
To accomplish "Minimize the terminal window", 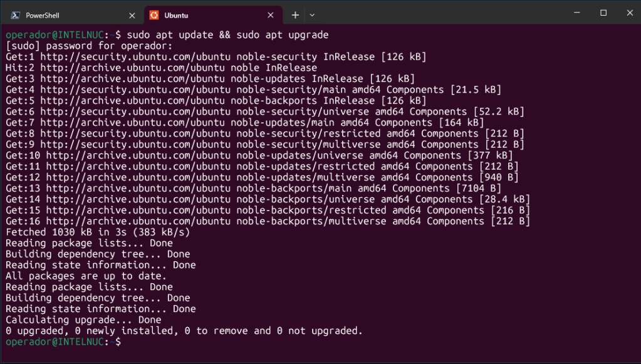I will pos(575,13).
